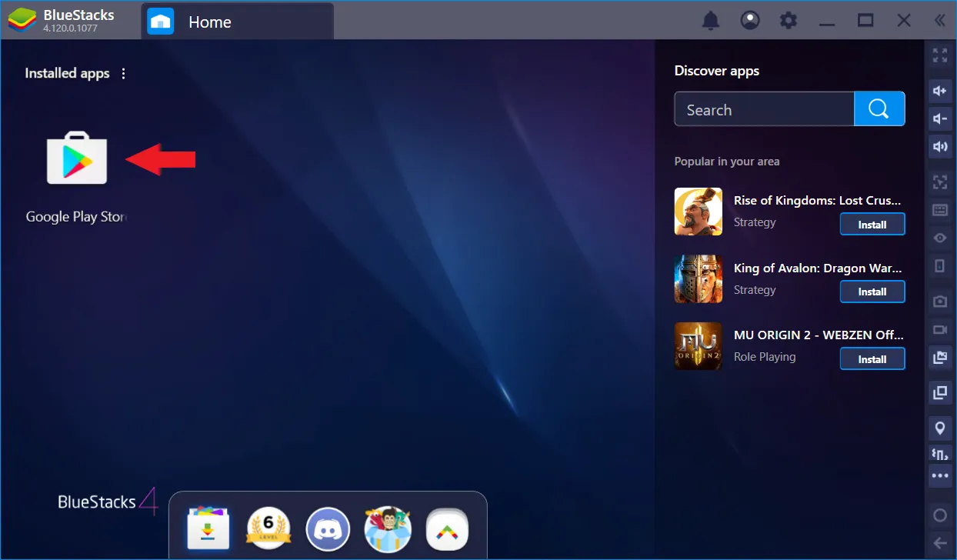Image resolution: width=957 pixels, height=560 pixels.
Task: Go to Android home with the circle icon
Action: [939, 515]
